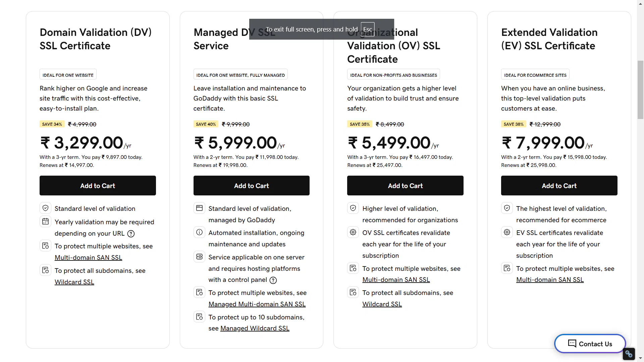Add the Extended Validation SSL Certificate to cart

[x=559, y=186]
